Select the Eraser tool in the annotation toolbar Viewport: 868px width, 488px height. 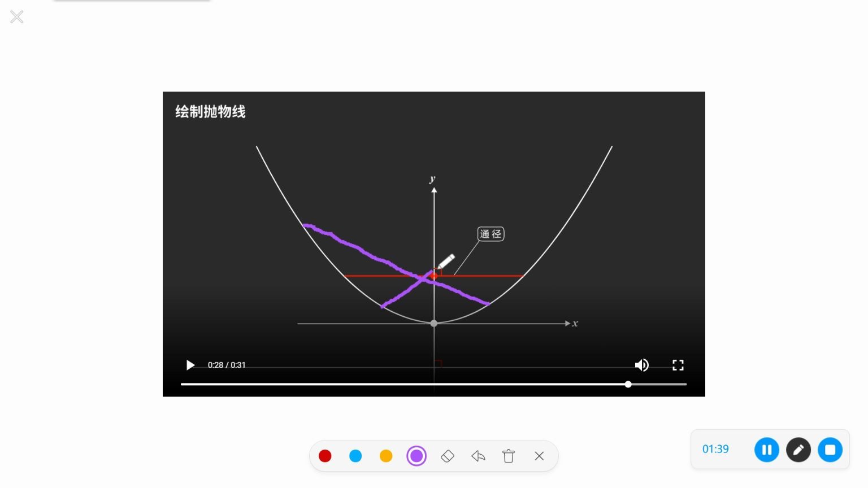click(448, 456)
